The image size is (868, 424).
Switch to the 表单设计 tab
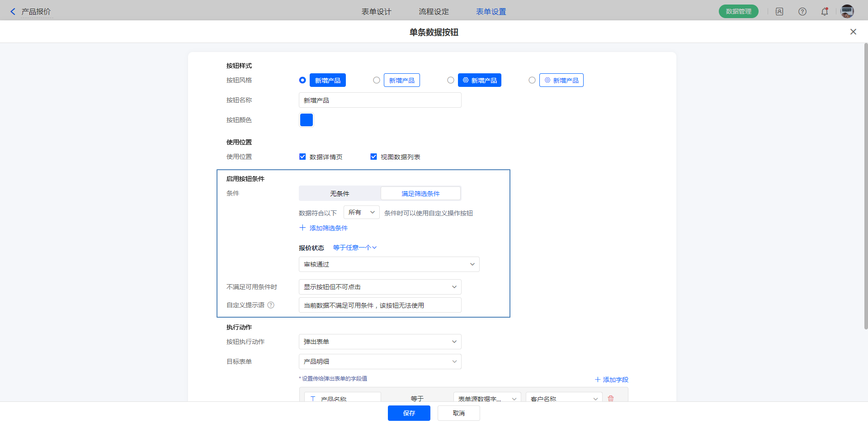[x=376, y=12]
